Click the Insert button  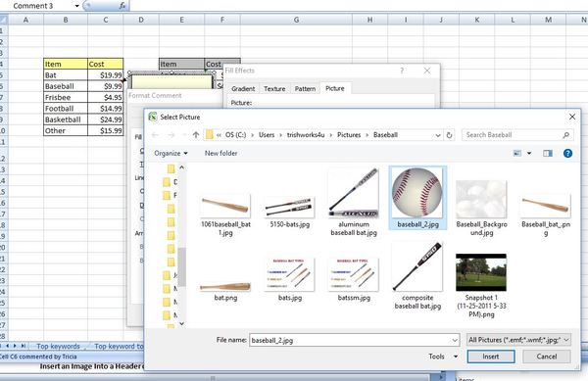coord(491,357)
